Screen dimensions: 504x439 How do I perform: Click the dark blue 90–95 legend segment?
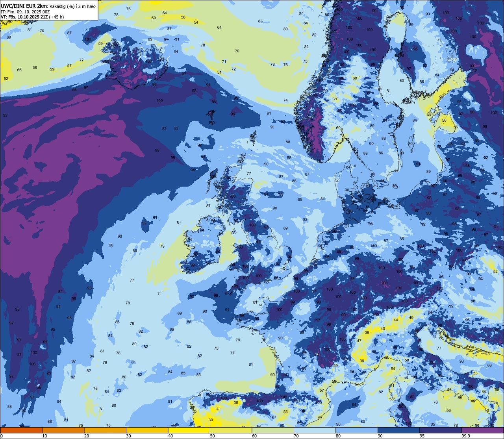[398, 430]
